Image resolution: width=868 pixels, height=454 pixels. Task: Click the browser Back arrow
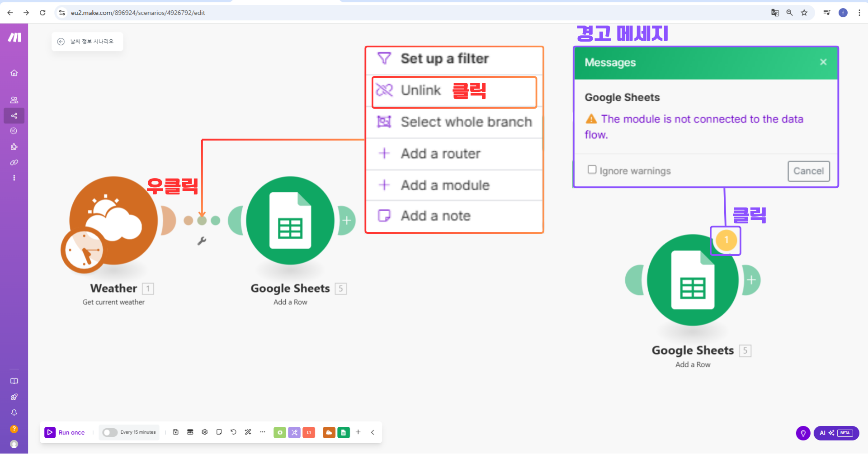pyautogui.click(x=10, y=13)
